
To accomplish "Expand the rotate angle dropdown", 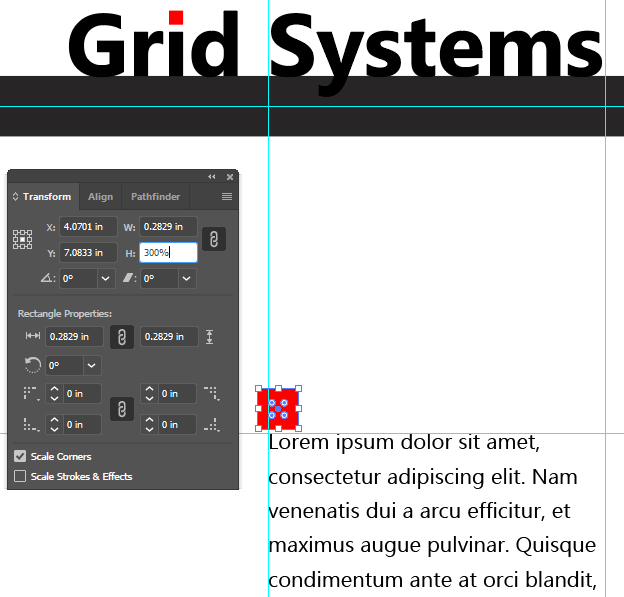I will [x=107, y=279].
